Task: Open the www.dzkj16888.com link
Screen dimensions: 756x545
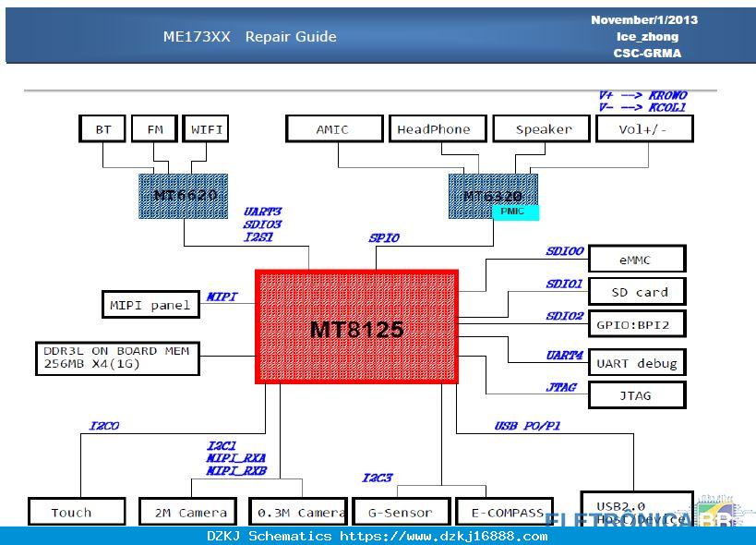Action: (x=444, y=537)
